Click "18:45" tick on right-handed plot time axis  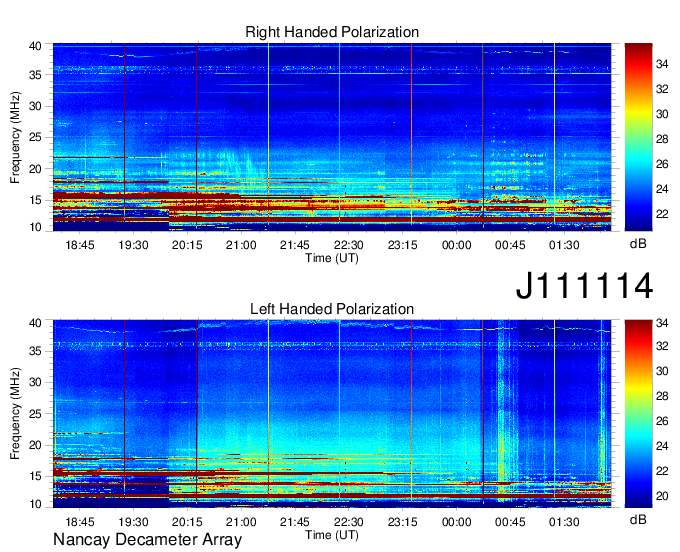tap(80, 245)
